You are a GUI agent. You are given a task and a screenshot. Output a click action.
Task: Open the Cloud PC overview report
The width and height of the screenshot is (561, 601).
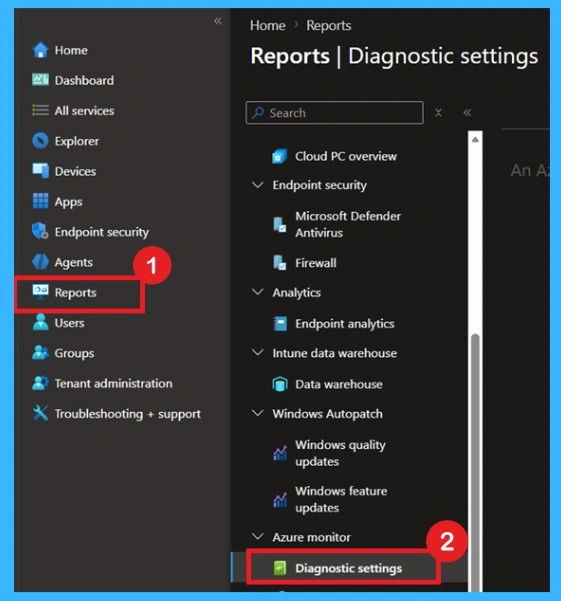[x=346, y=156]
